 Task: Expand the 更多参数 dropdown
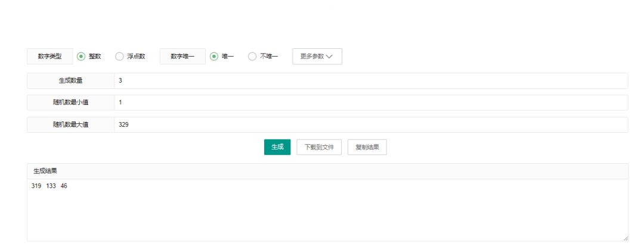[x=317, y=57]
